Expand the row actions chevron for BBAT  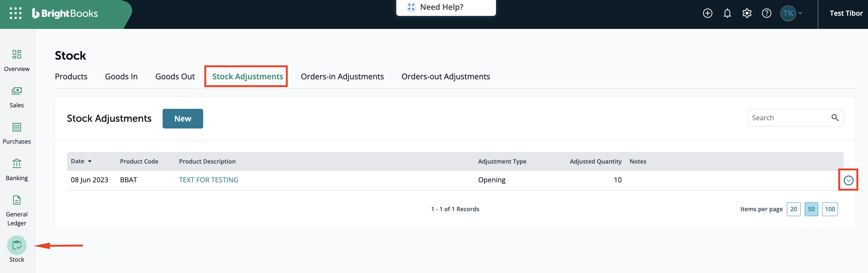coord(848,180)
